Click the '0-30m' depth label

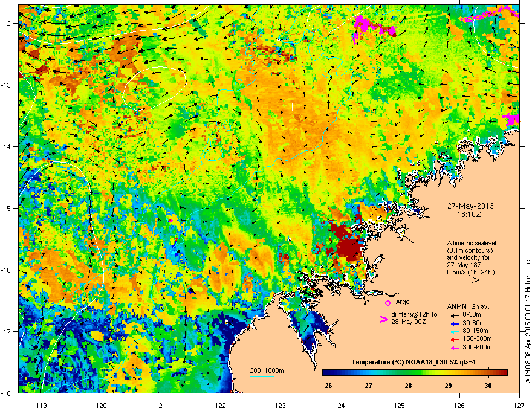(x=472, y=315)
